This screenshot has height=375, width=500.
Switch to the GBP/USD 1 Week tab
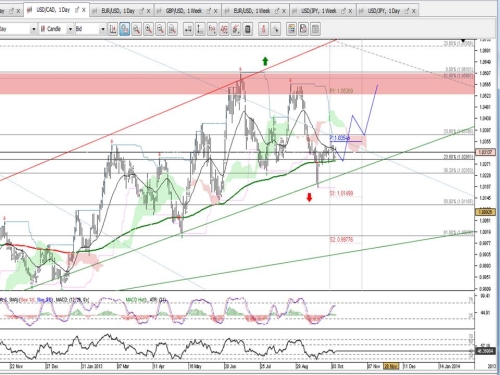(x=184, y=11)
